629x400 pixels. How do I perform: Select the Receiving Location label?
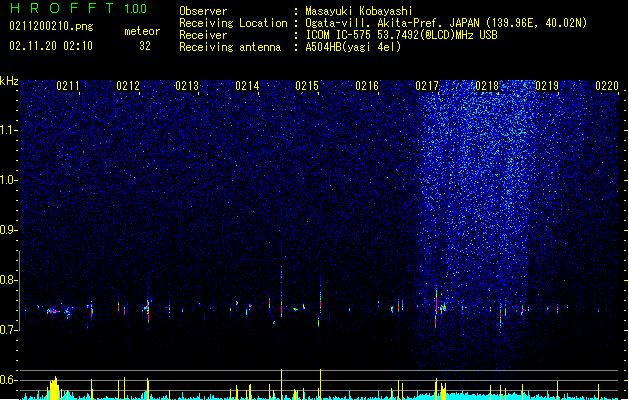[x=233, y=23]
